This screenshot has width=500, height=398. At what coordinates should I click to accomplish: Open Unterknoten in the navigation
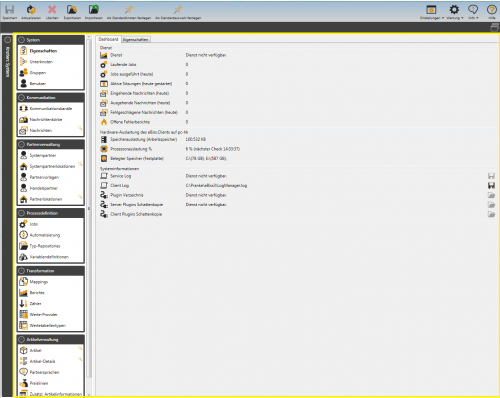click(41, 62)
